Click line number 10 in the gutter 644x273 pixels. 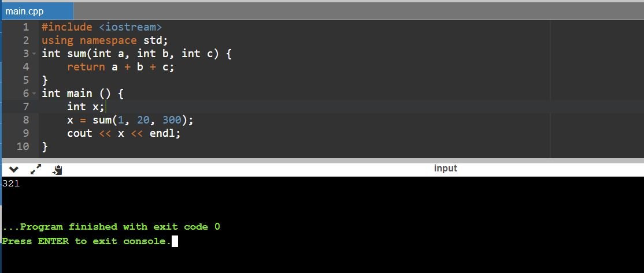[23, 147]
